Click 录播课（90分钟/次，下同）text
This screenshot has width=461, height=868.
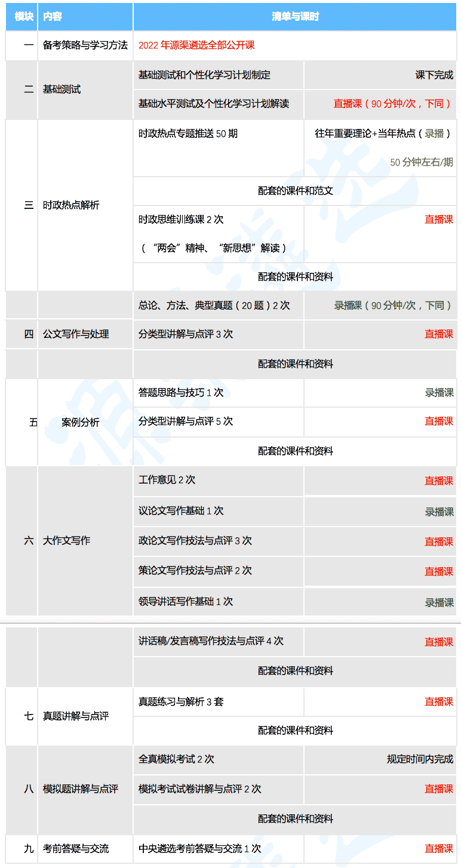tap(393, 306)
